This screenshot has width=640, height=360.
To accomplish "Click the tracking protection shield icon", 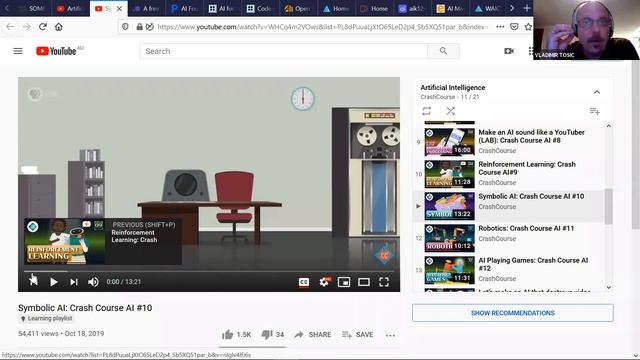I will tap(125, 27).
